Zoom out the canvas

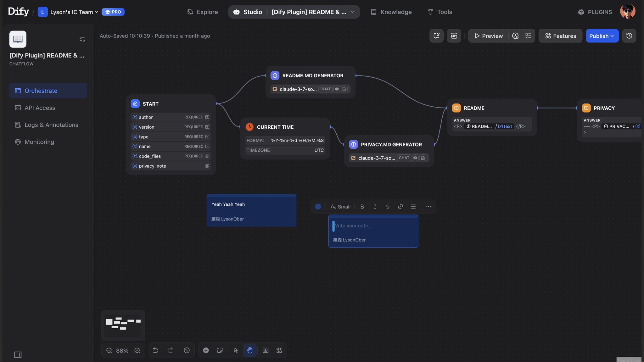point(109,350)
